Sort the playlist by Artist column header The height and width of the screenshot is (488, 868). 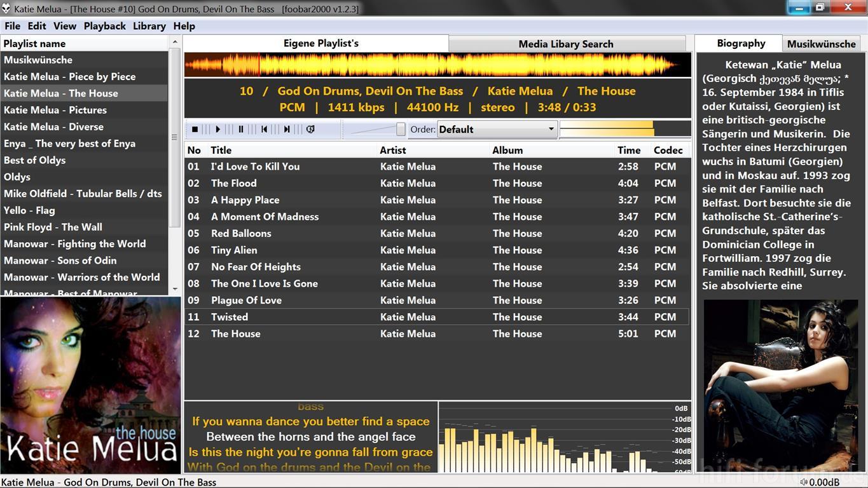click(393, 150)
